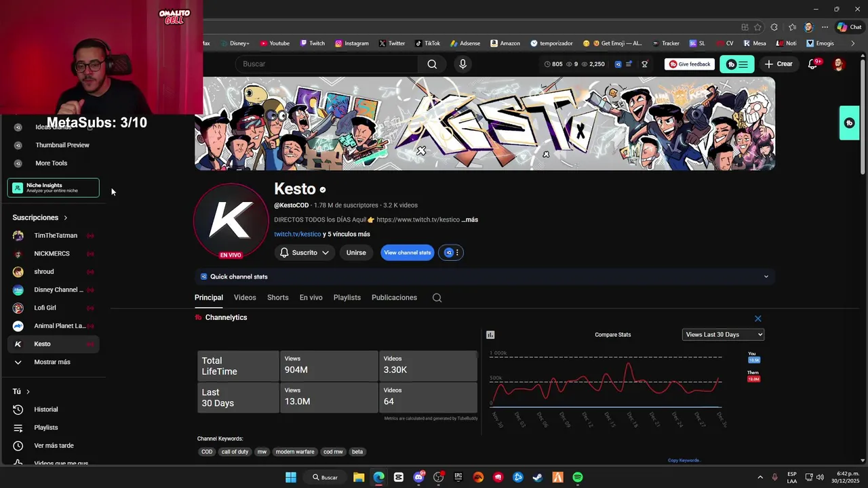The image size is (868, 488).
Task: Switch to the Publicaciones tab
Action: pyautogui.click(x=394, y=298)
